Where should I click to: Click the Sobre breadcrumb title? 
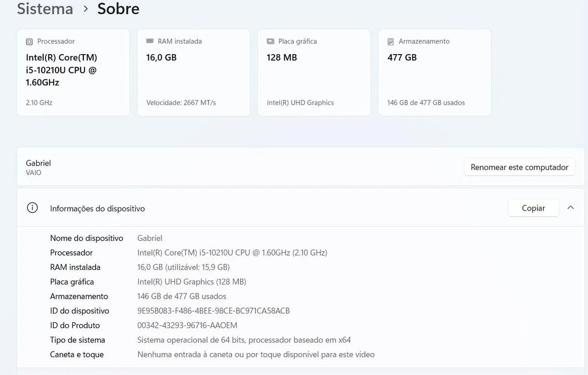[119, 9]
